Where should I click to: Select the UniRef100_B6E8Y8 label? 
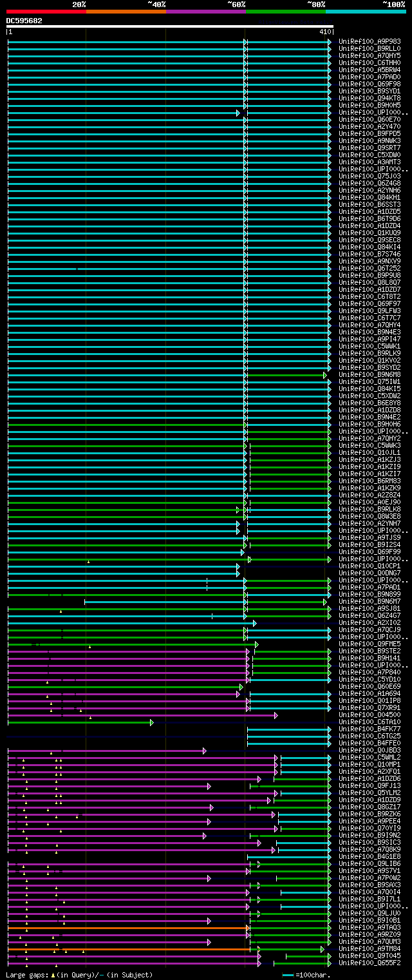(x=371, y=403)
